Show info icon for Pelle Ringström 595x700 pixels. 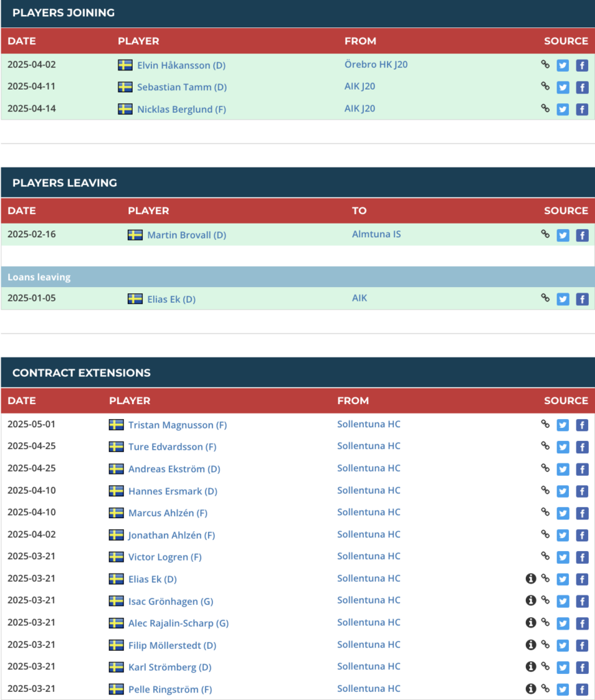pyautogui.click(x=531, y=688)
